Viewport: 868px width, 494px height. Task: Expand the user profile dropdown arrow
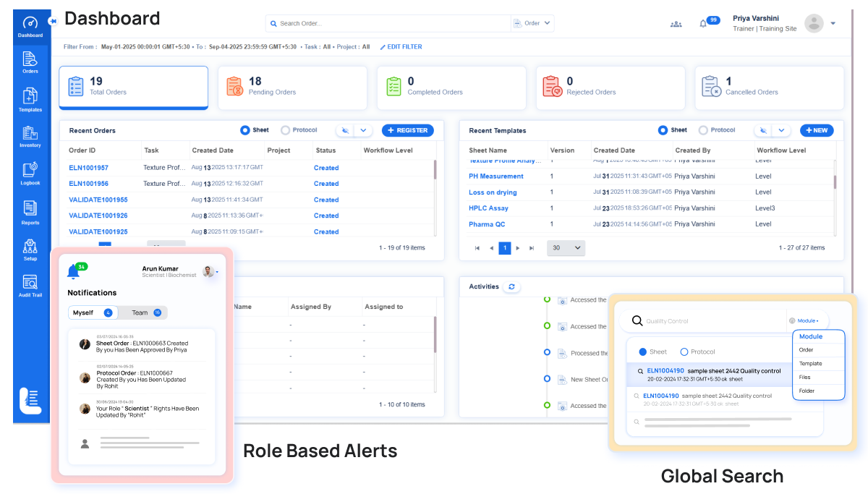pos(833,24)
